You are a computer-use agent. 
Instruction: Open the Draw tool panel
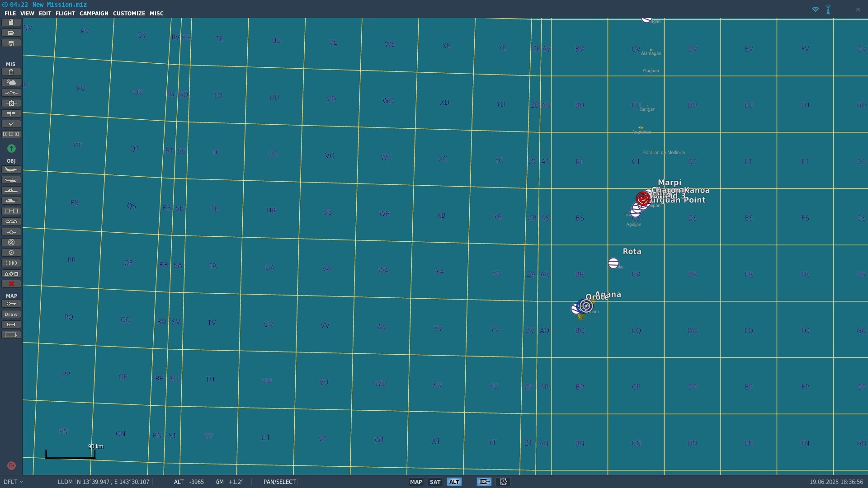(x=11, y=314)
